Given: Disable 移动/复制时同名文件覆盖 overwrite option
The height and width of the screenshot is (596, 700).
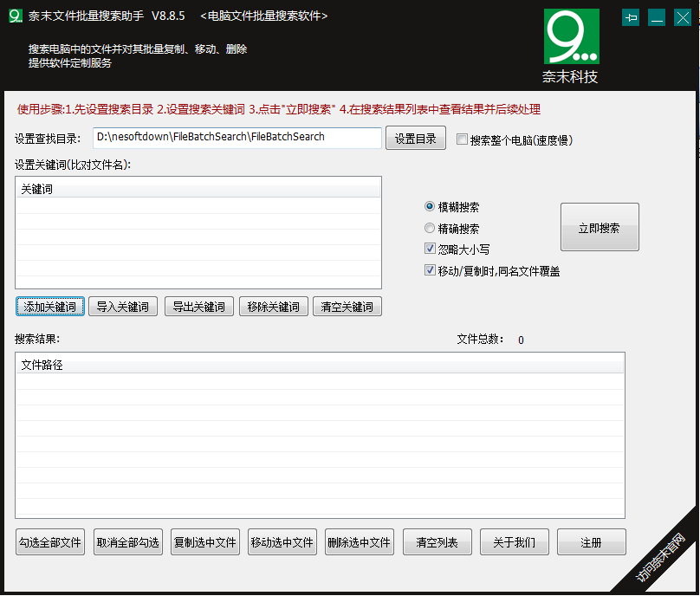Looking at the screenshot, I should pyautogui.click(x=430, y=270).
